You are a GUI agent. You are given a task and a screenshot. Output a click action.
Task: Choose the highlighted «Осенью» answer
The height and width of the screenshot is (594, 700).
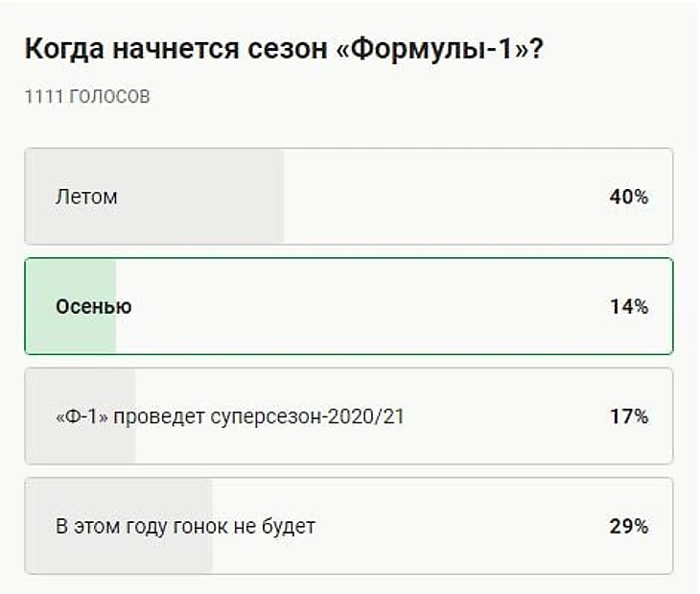[348, 307]
